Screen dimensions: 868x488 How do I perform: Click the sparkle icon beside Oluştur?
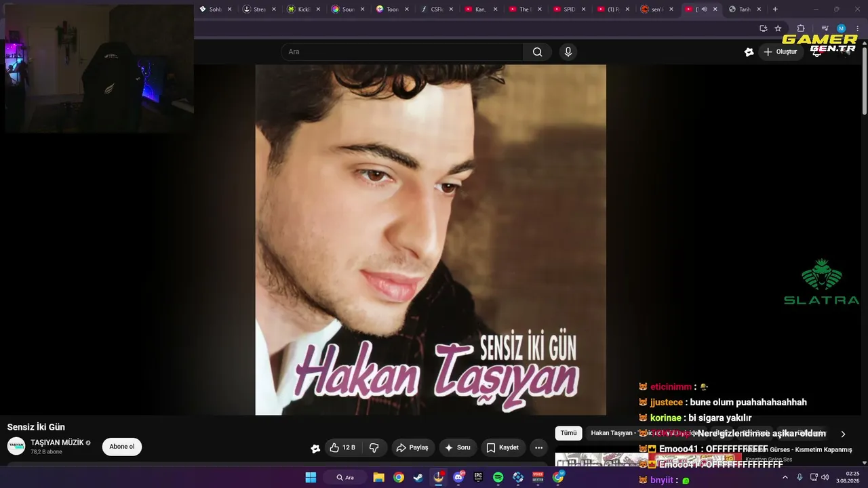tap(749, 52)
